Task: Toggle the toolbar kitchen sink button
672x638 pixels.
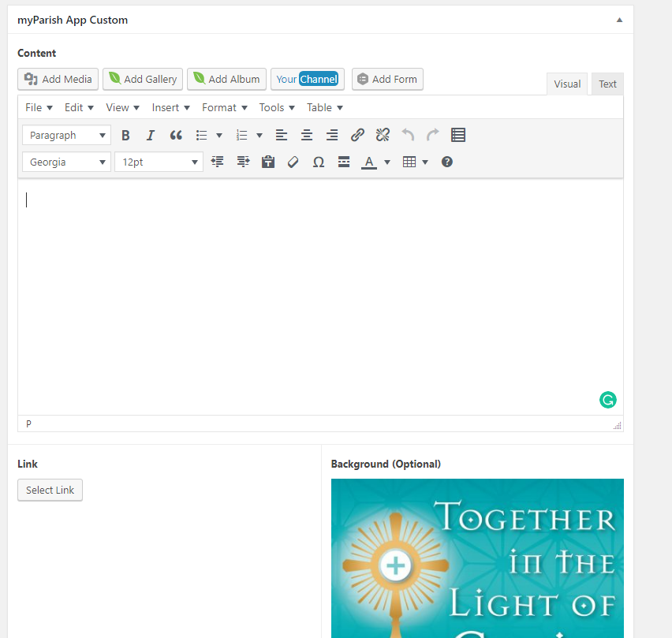Action: 458,135
